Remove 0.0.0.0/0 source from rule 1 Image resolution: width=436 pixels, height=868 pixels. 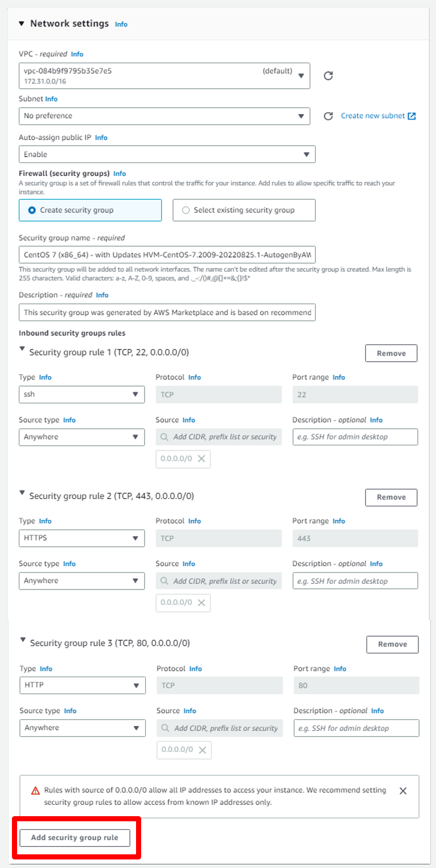[201, 458]
